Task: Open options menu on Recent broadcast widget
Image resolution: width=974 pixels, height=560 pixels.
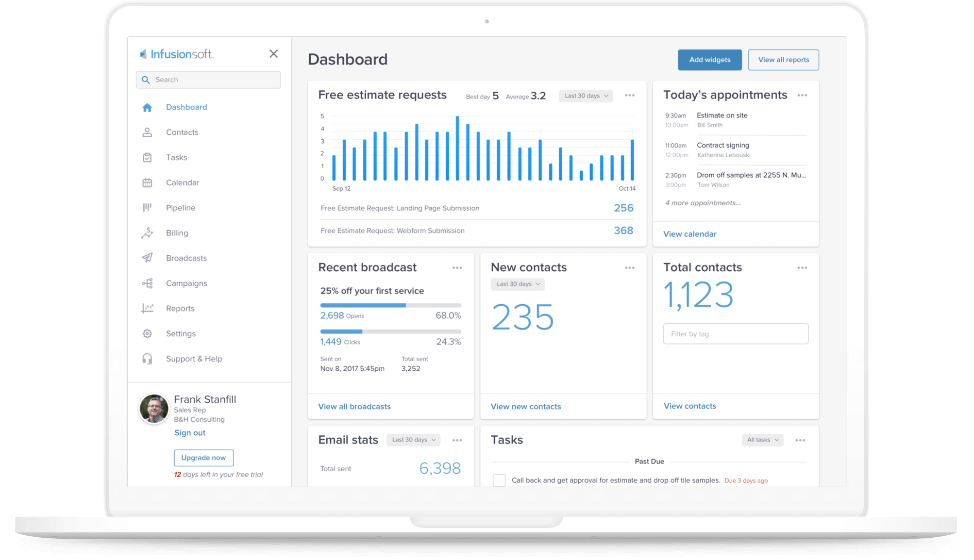Action: [x=457, y=267]
